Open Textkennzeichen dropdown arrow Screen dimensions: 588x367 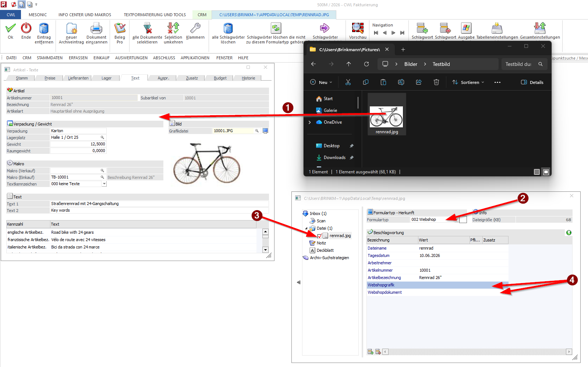point(104,184)
